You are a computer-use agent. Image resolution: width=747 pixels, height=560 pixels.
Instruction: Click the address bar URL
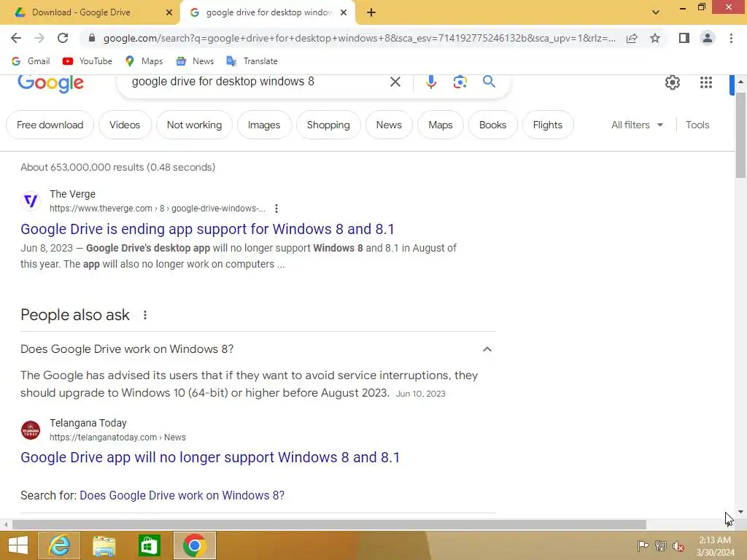[x=359, y=38]
